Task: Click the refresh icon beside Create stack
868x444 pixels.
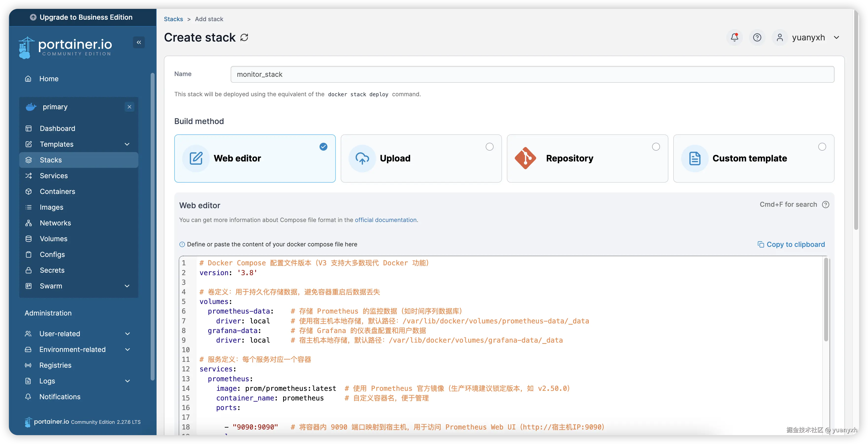Action: point(244,37)
